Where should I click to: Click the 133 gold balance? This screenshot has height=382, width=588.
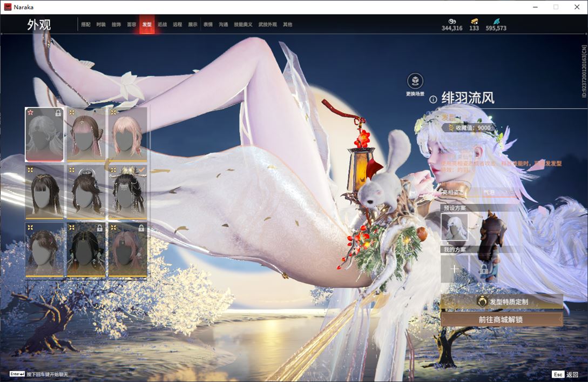tap(474, 28)
